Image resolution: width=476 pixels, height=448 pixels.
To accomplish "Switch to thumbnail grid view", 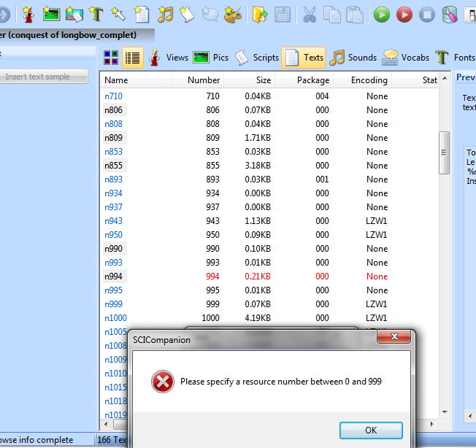I will tap(111, 58).
